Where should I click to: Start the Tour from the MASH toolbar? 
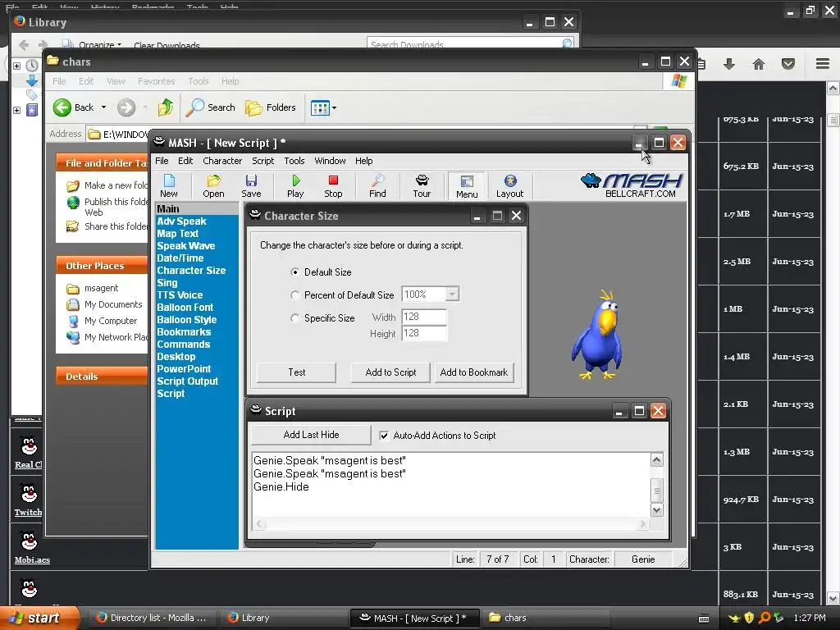click(422, 186)
